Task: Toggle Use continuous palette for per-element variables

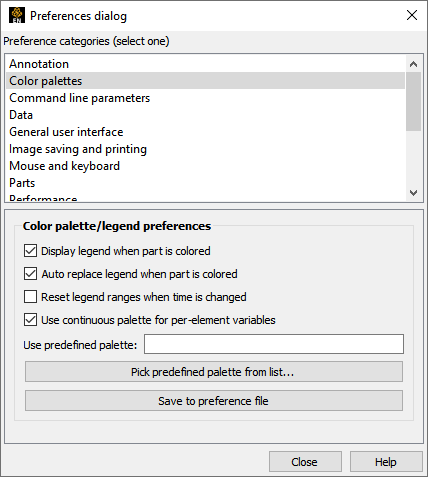Action: [30, 320]
